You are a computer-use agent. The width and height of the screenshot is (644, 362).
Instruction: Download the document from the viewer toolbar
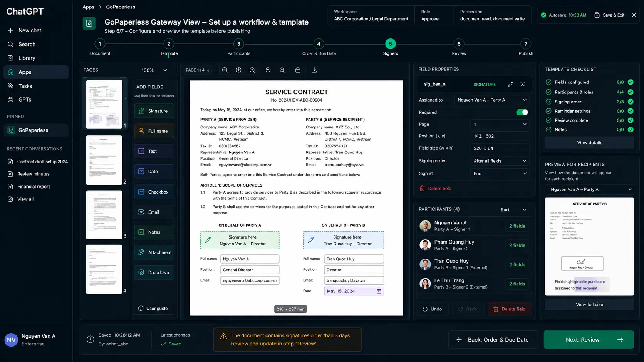click(x=314, y=70)
